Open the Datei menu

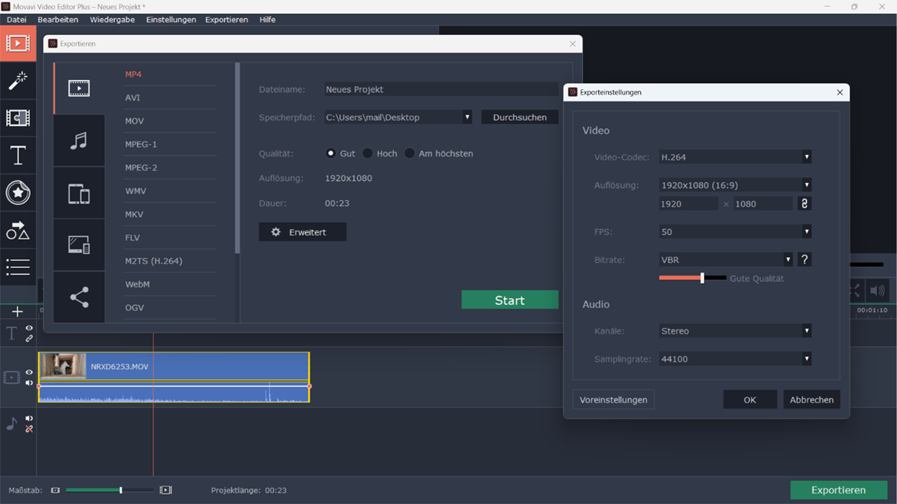click(17, 19)
